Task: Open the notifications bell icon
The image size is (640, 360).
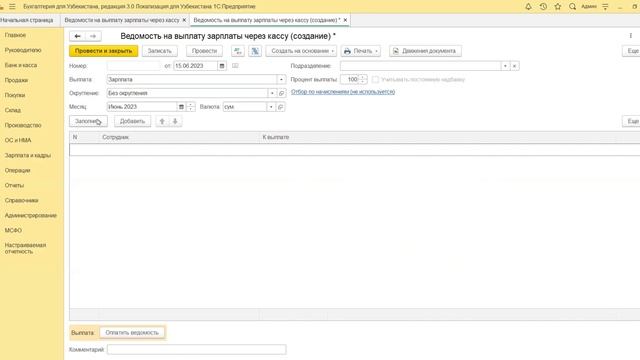Action: (528, 7)
